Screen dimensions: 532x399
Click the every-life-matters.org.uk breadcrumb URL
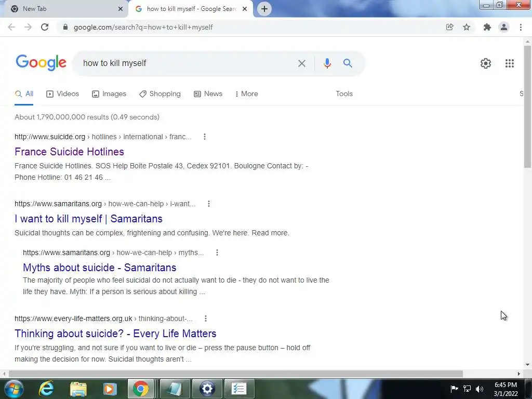[103, 318]
